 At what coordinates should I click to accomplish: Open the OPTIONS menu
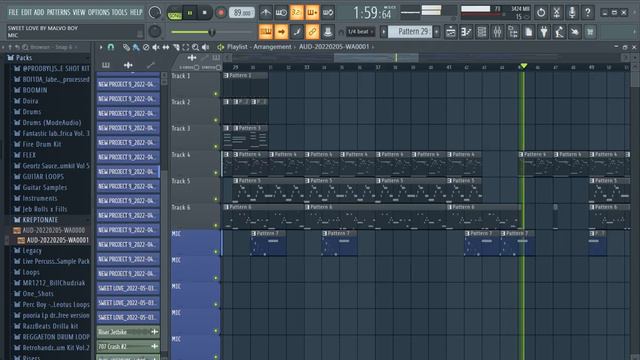[98, 12]
